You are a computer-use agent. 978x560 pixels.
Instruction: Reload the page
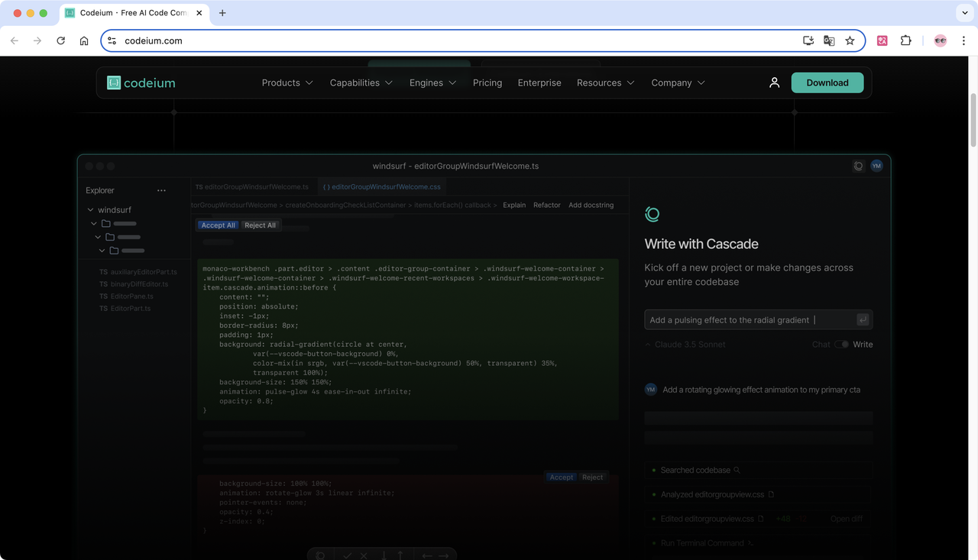click(61, 40)
